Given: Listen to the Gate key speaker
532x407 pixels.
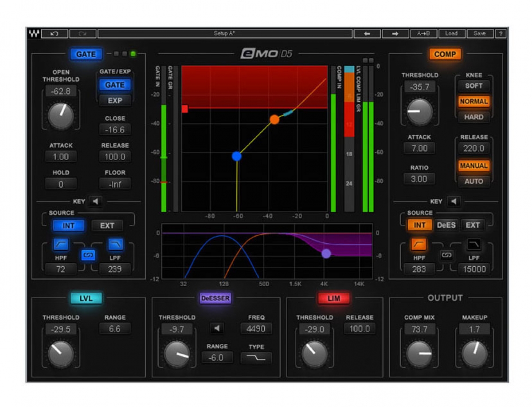Looking at the screenshot, I should pos(95,202).
